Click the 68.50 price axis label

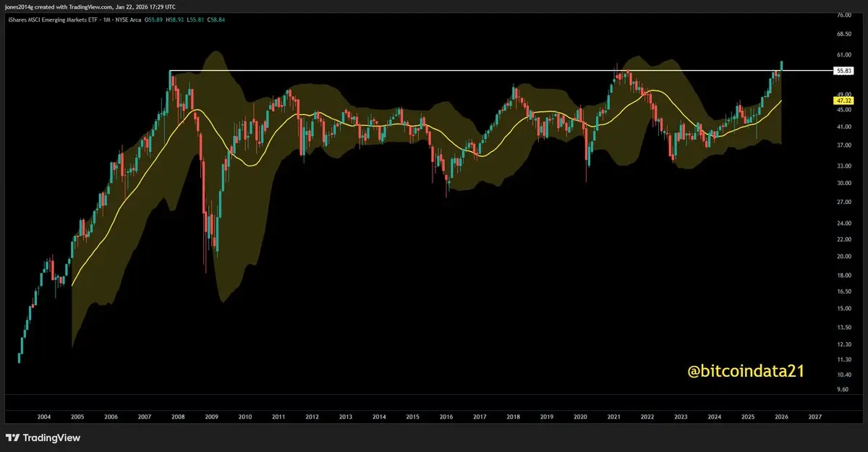coord(843,33)
